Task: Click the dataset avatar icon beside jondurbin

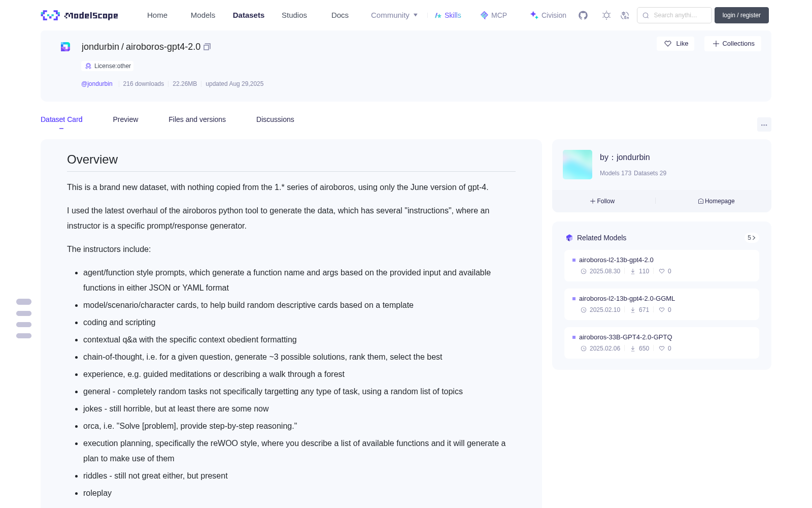Action: [x=65, y=47]
